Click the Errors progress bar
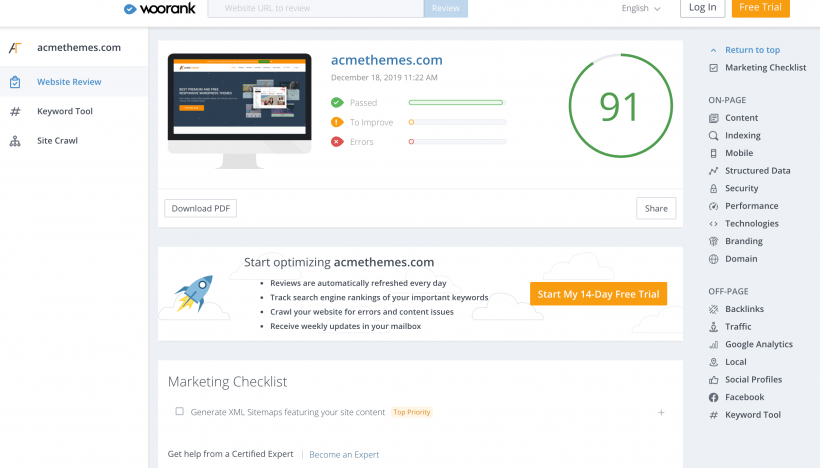Screen dimensions: 820x468 [x=457, y=142]
